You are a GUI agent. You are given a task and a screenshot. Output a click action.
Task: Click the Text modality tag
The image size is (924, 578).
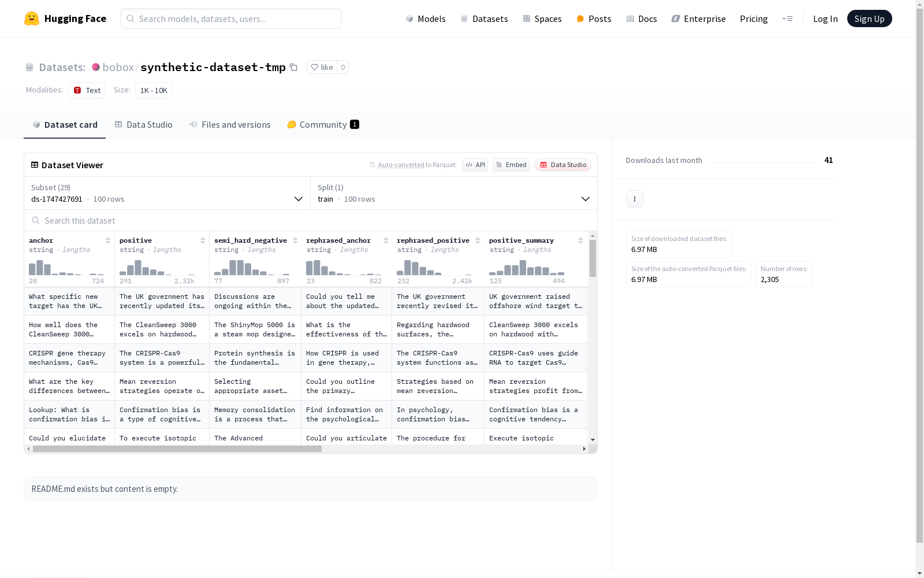coord(87,90)
